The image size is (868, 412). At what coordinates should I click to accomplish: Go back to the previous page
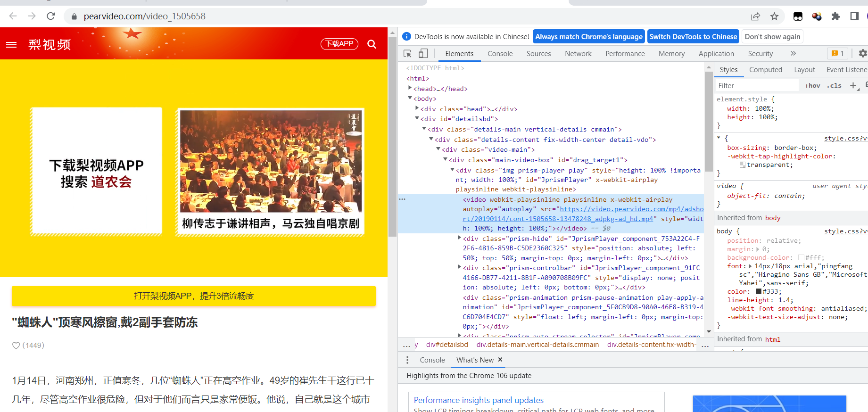[x=13, y=16]
